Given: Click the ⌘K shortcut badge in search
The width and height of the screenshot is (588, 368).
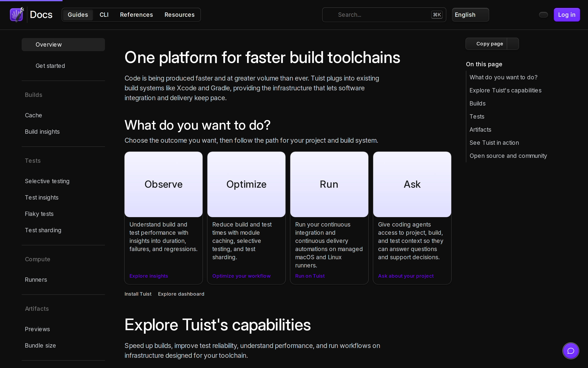Looking at the screenshot, I should (437, 15).
